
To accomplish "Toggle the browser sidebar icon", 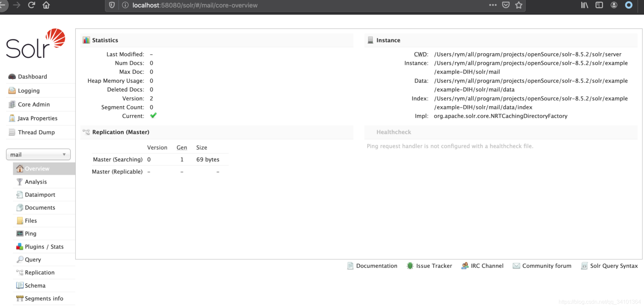I will click(x=599, y=5).
